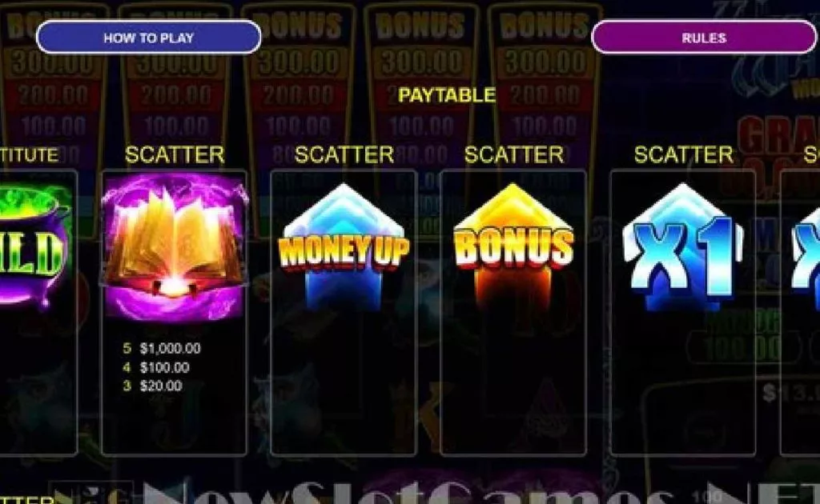Select the blue MONEY UP arrow symbol
Image resolution: width=820 pixels, height=504 pixels.
click(344, 246)
